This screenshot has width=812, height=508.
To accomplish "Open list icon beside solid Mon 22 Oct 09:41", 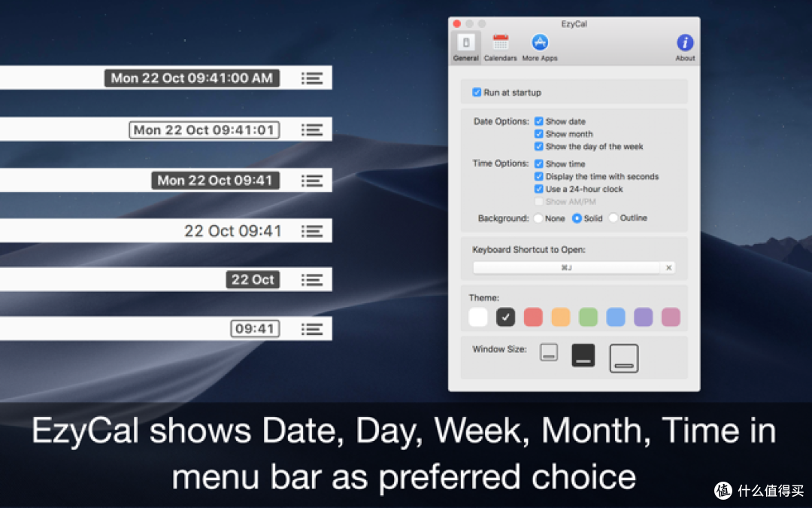I will pyautogui.click(x=312, y=181).
